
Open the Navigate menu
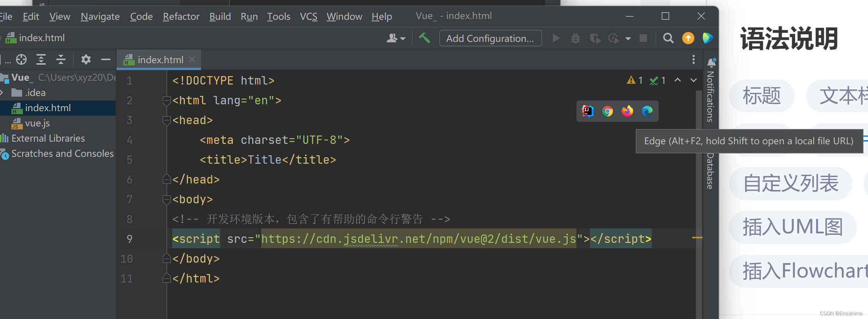100,16
